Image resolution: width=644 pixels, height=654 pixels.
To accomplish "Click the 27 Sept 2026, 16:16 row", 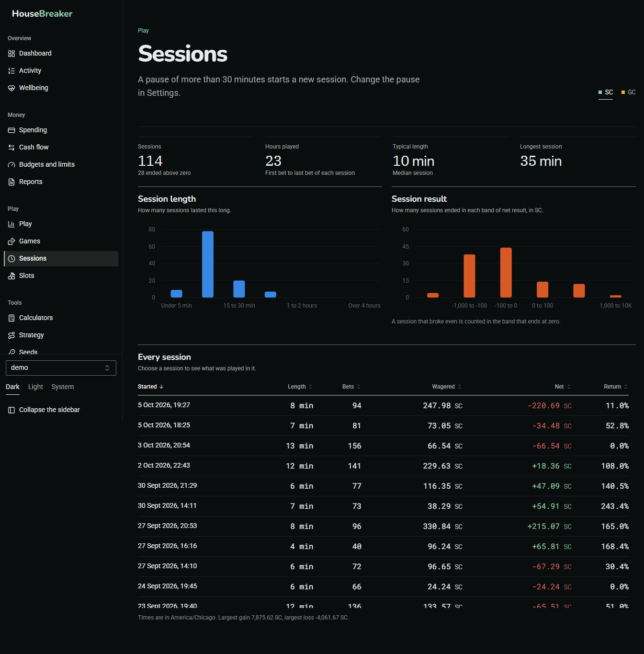I will tap(383, 547).
